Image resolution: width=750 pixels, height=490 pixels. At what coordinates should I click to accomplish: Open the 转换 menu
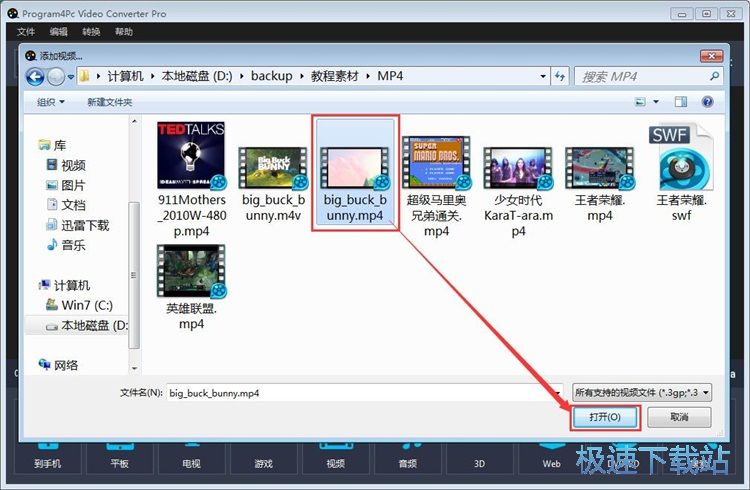(x=91, y=32)
